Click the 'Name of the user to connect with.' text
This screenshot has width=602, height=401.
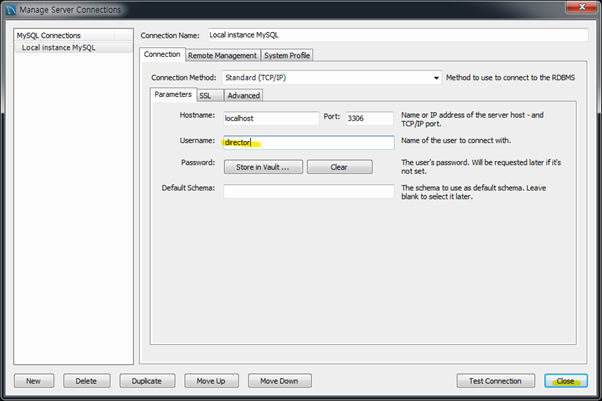456,141
